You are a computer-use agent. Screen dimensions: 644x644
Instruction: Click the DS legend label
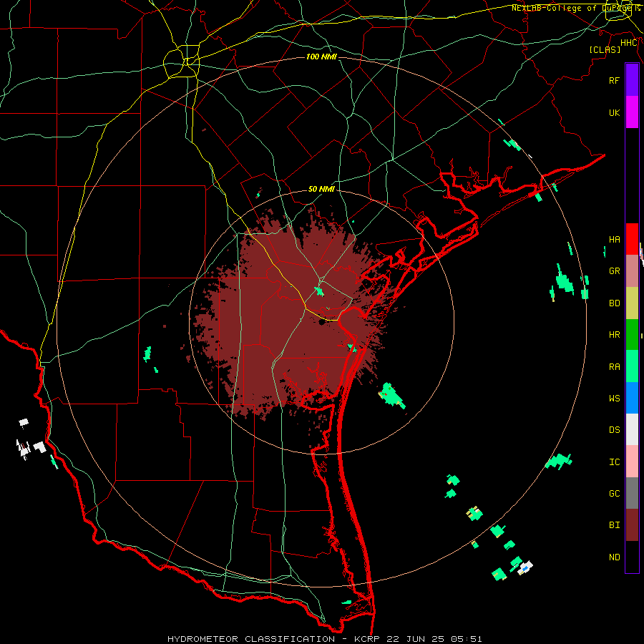[x=614, y=429]
